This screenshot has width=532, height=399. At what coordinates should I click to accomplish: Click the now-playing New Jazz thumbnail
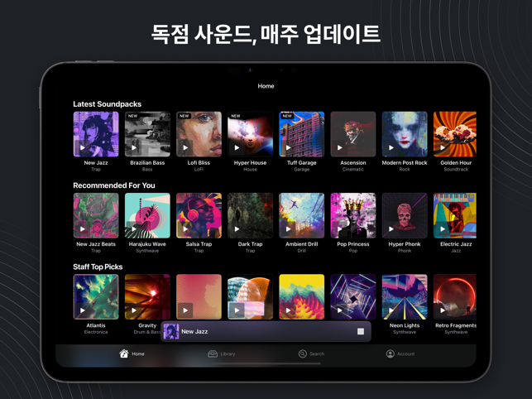(171, 331)
